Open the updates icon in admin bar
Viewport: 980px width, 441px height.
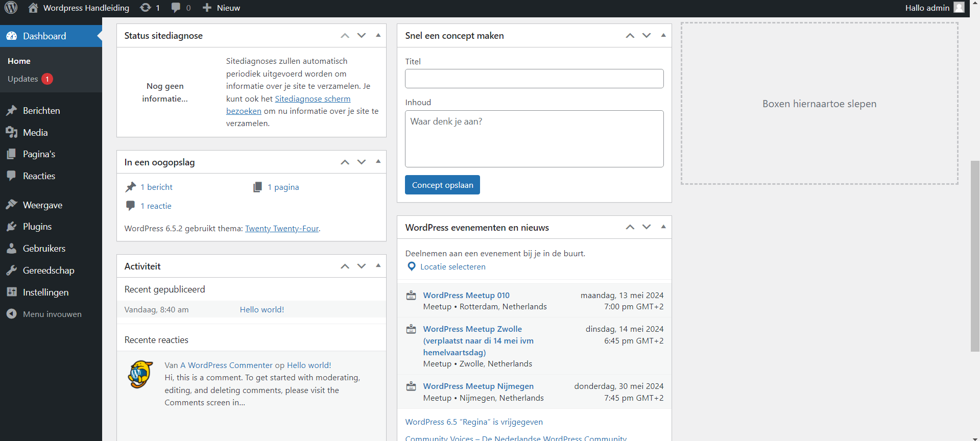(145, 8)
